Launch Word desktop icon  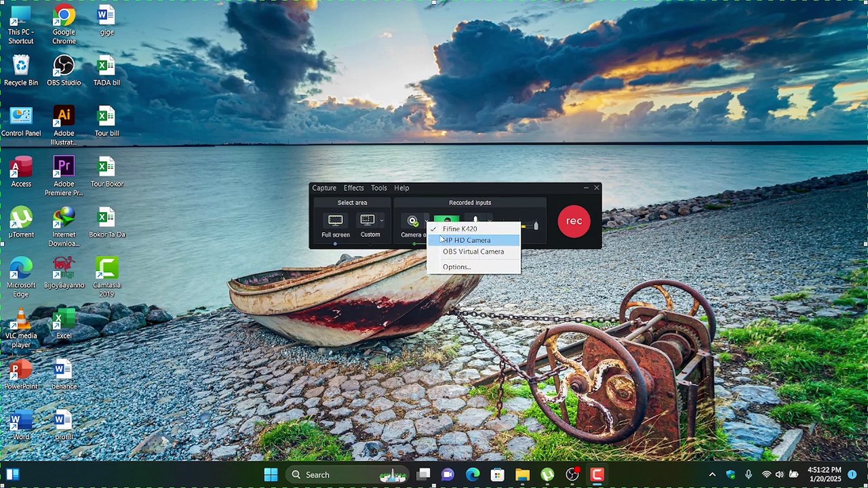point(21,425)
